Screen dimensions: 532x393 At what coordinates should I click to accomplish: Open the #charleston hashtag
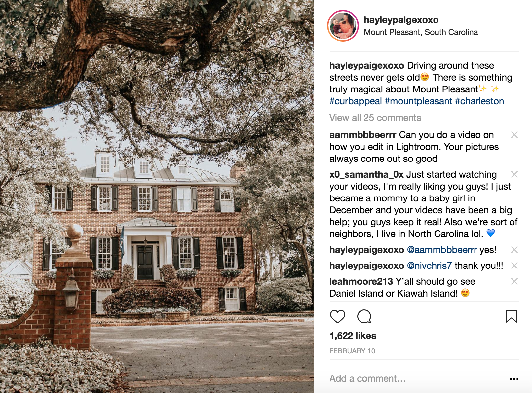[x=479, y=101]
